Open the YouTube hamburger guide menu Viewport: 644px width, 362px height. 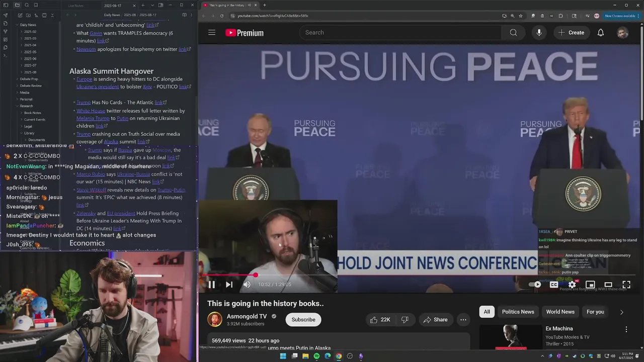tap(212, 33)
